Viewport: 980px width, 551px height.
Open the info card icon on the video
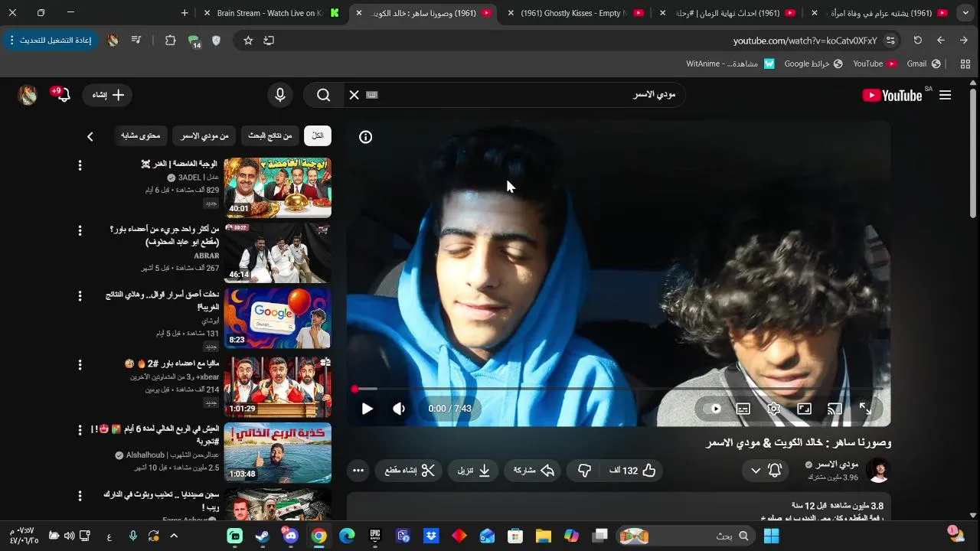coord(366,137)
